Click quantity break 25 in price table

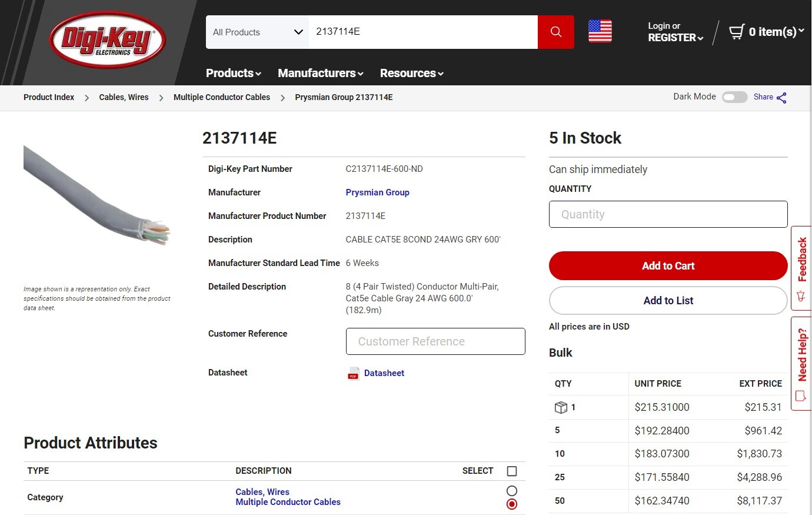click(560, 477)
